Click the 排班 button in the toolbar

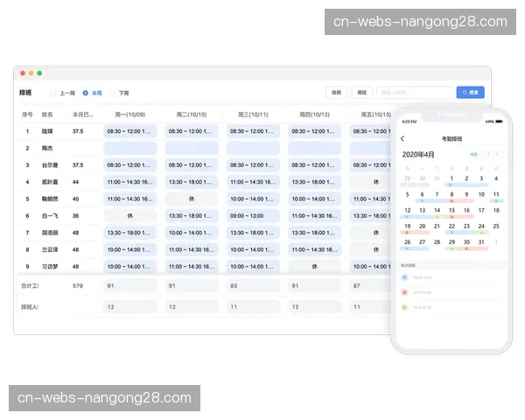pos(336,92)
